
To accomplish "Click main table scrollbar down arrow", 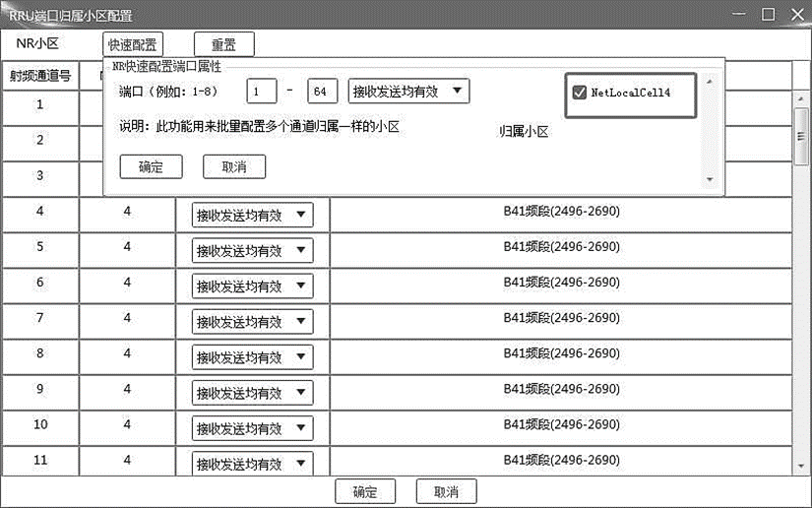I will 800,466.
